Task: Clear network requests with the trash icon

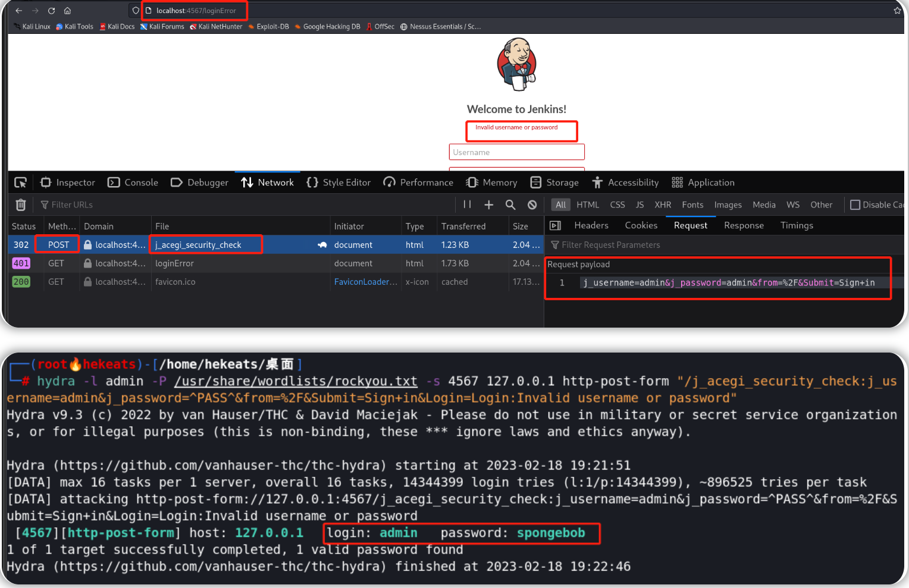Action: tap(21, 205)
